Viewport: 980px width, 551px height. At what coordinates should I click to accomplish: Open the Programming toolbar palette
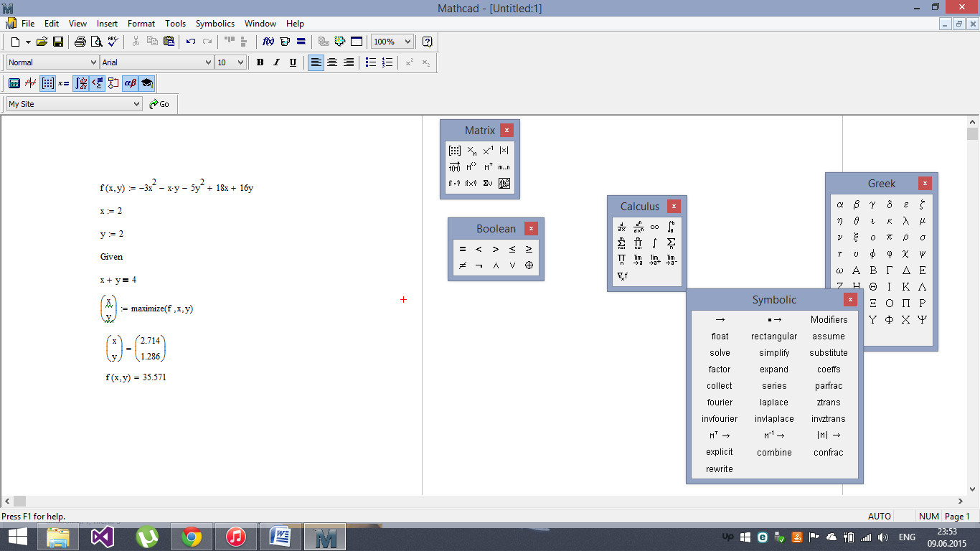coord(113,83)
